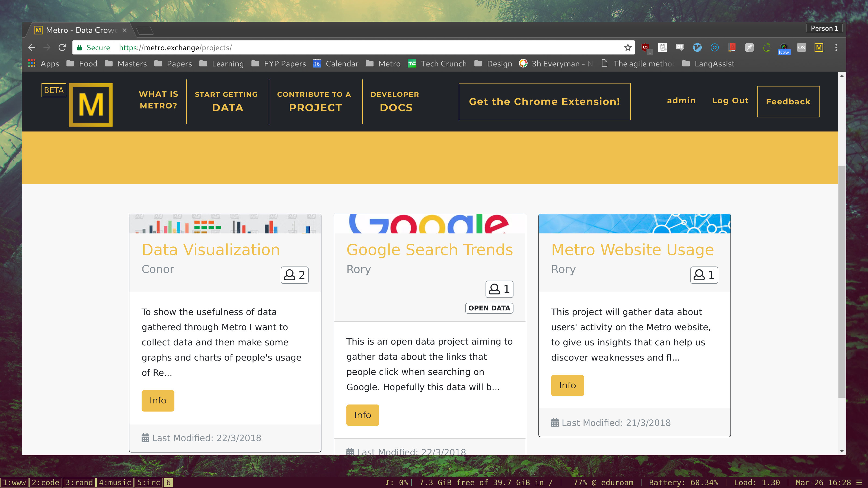868x488 pixels.
Task: Open the red dictionary book extension
Action: click(x=732, y=47)
